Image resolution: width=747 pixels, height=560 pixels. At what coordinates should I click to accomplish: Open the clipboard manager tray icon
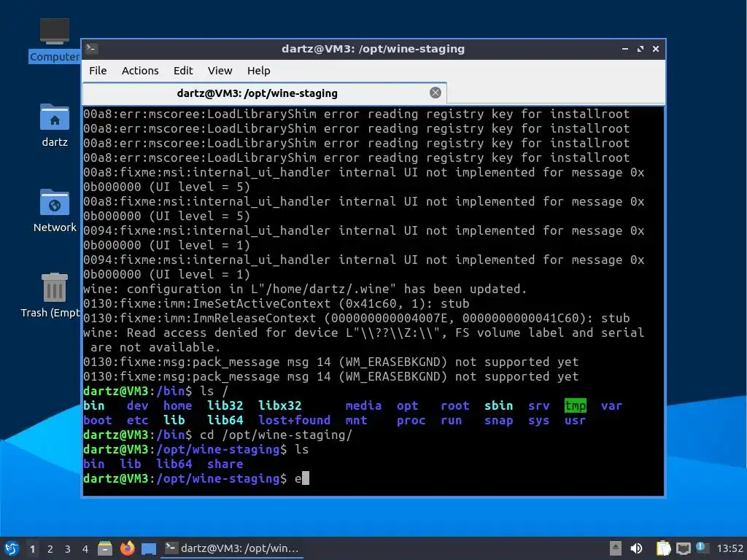pos(662,548)
